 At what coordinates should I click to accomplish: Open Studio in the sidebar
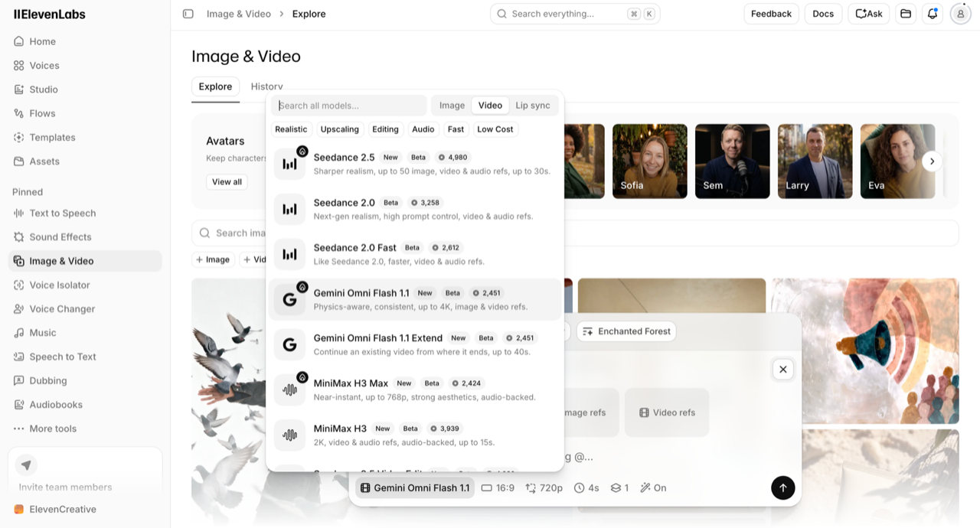click(85, 90)
